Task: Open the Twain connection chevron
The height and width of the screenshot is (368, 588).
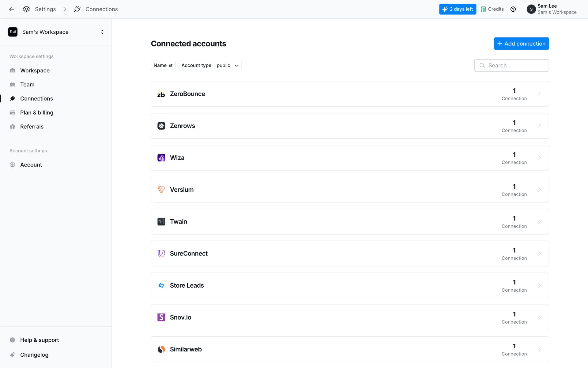Action: coord(539,222)
